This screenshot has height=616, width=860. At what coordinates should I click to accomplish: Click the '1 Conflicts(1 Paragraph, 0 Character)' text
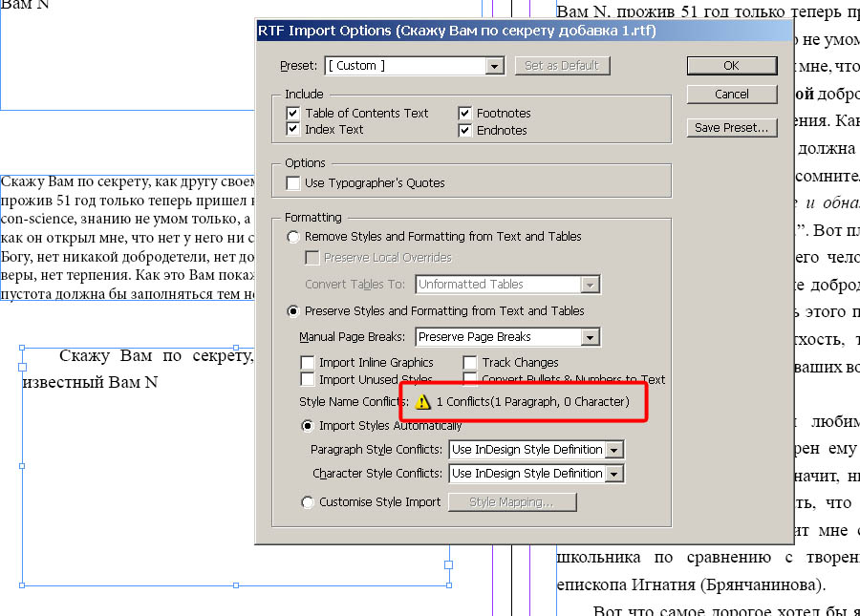coord(532,402)
